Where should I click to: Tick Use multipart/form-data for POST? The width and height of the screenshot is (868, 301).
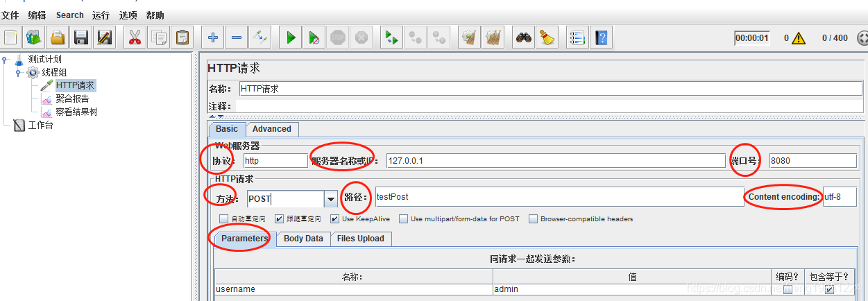(x=404, y=219)
